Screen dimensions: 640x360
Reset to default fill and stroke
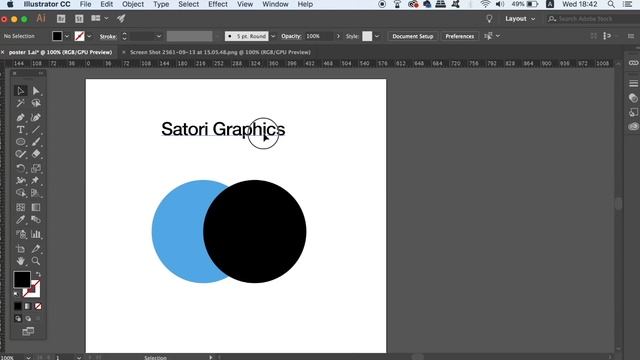click(16, 293)
